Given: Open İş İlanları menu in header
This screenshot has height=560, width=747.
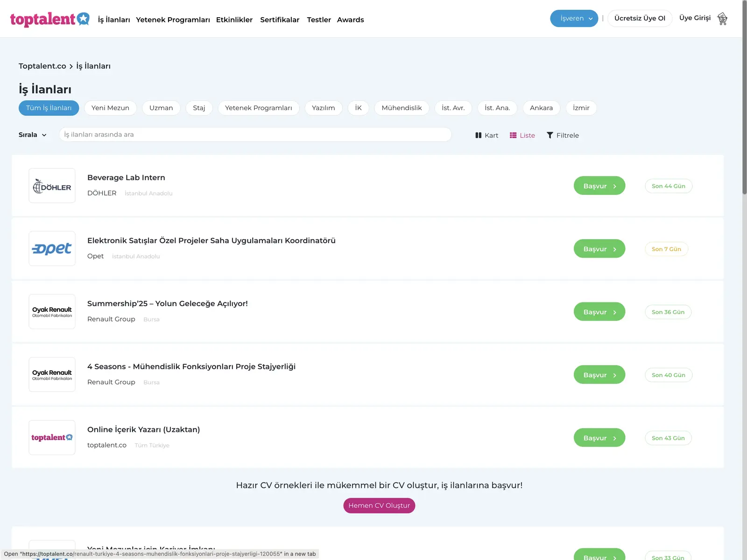Looking at the screenshot, I should click(x=114, y=20).
